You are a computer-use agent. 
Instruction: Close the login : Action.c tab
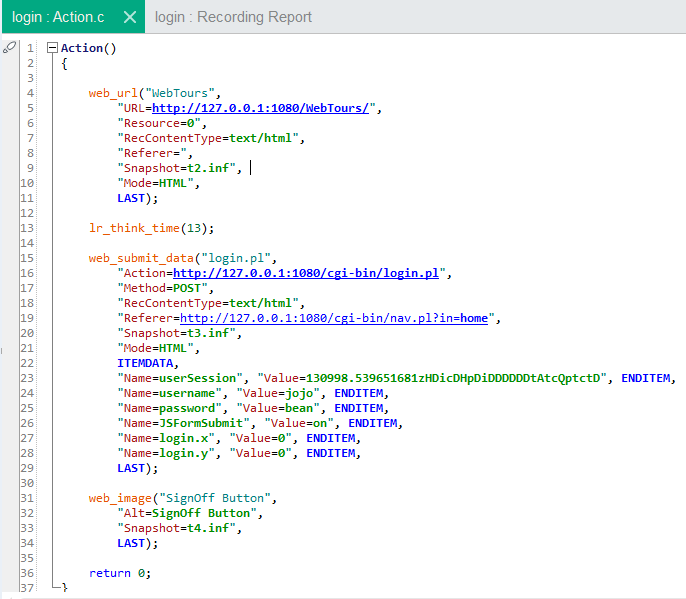[130, 17]
